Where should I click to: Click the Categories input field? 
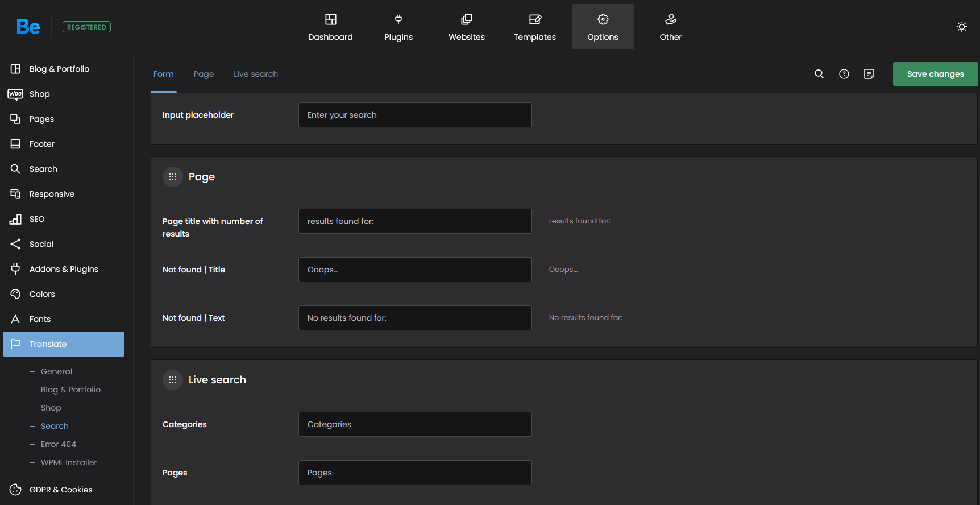pyautogui.click(x=415, y=424)
